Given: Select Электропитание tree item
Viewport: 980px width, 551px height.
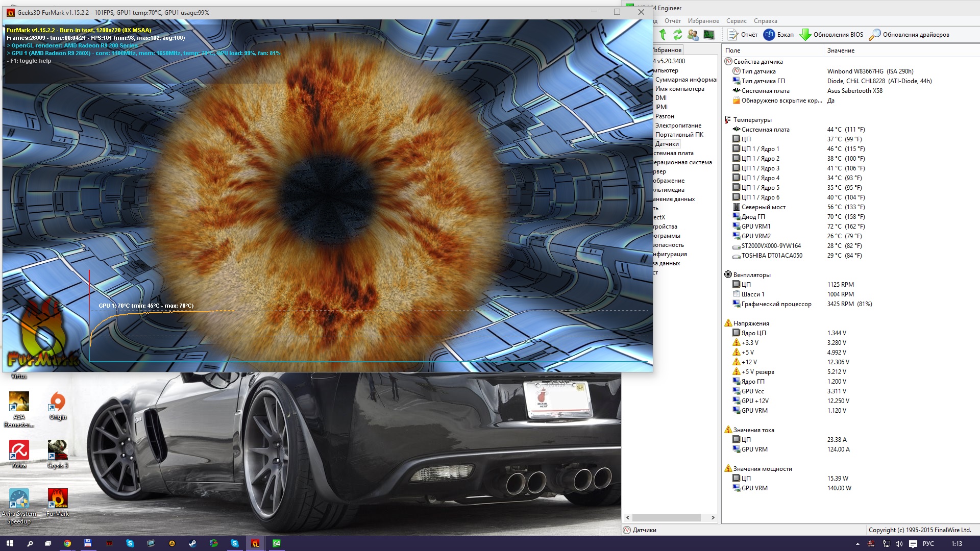Looking at the screenshot, I should click(x=678, y=126).
